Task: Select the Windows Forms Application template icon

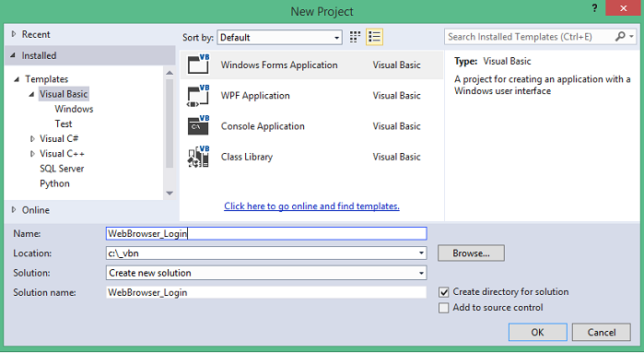Action: (198, 65)
